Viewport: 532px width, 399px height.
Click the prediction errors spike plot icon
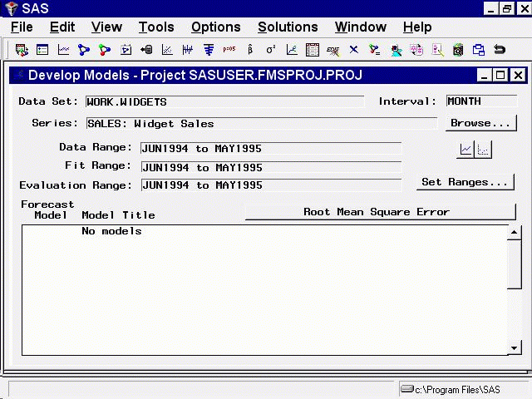[x=188, y=50]
